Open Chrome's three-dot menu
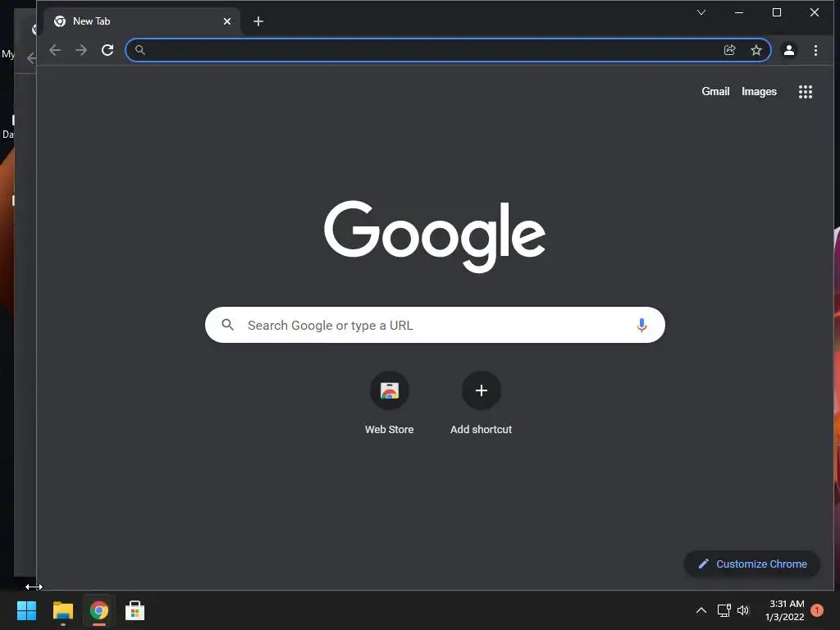The height and width of the screenshot is (630, 840). click(x=815, y=50)
